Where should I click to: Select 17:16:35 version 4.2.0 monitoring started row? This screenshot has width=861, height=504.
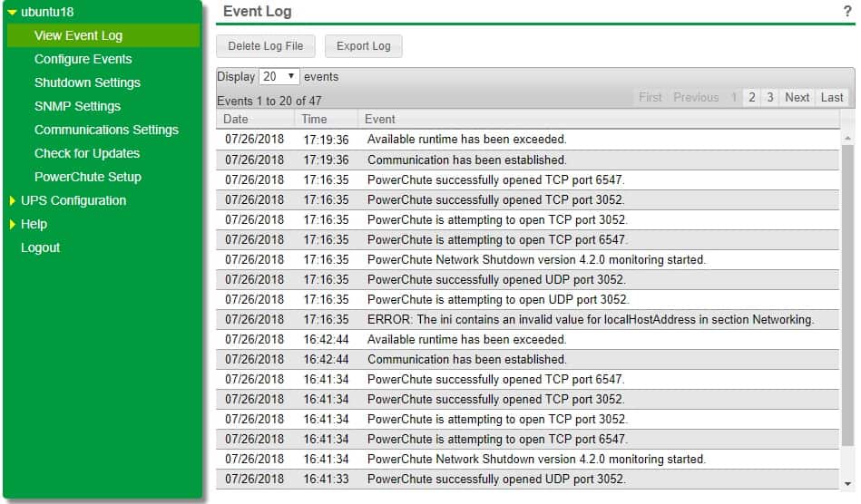pos(528,259)
